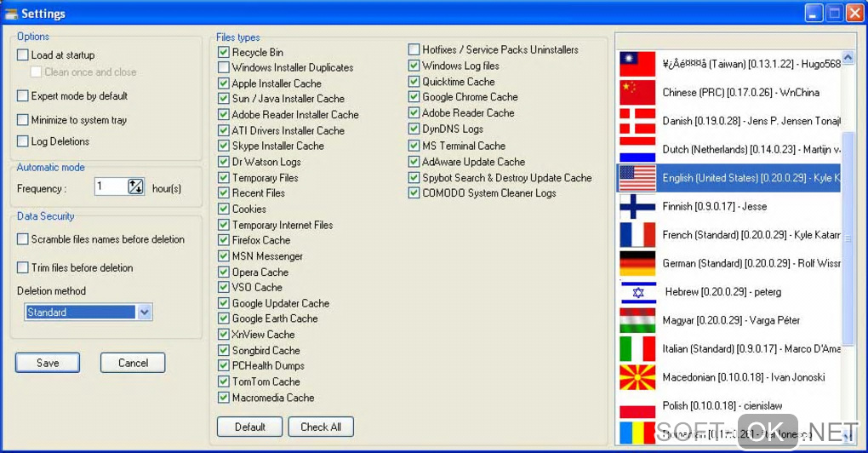Enable Load at startup

23,54
